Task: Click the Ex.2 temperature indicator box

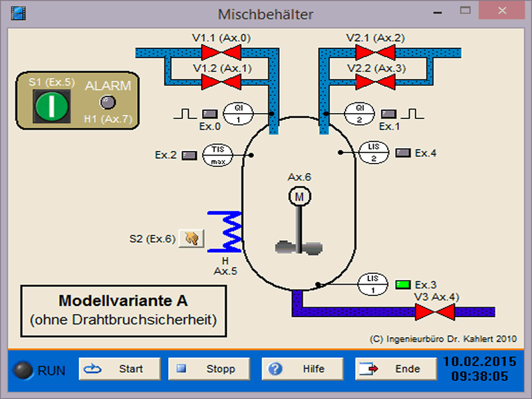Action: (x=190, y=155)
